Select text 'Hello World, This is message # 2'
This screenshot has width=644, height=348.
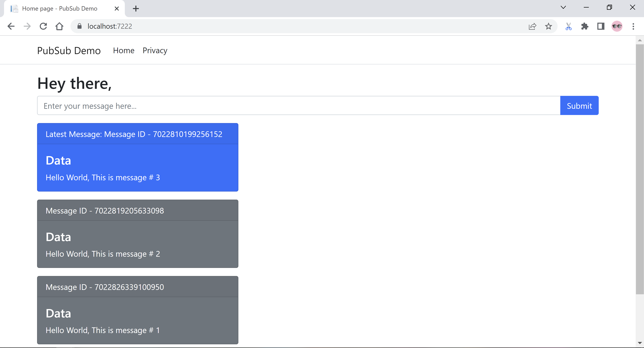(103, 254)
